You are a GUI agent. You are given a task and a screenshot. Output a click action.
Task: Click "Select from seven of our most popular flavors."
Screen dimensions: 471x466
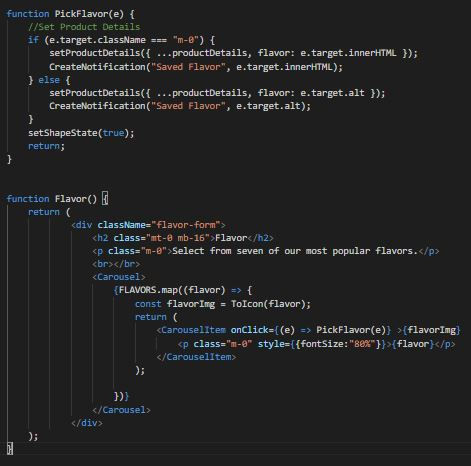[x=295, y=251]
